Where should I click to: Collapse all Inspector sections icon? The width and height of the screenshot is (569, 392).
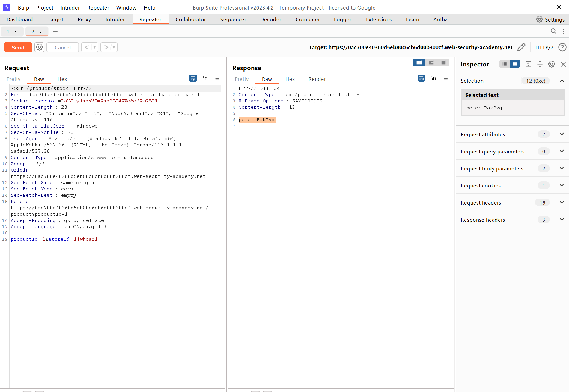click(540, 64)
